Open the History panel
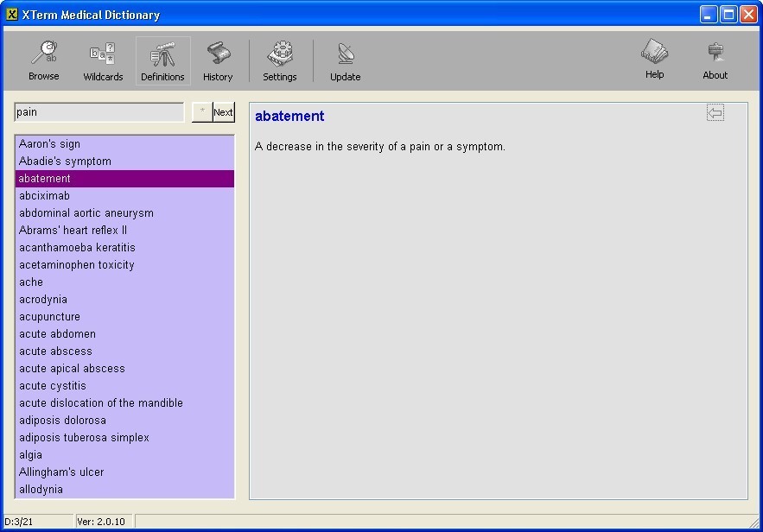763x532 pixels. click(217, 59)
